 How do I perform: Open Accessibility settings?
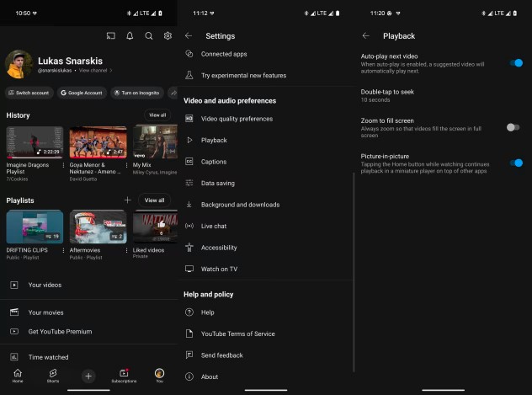coord(266,248)
